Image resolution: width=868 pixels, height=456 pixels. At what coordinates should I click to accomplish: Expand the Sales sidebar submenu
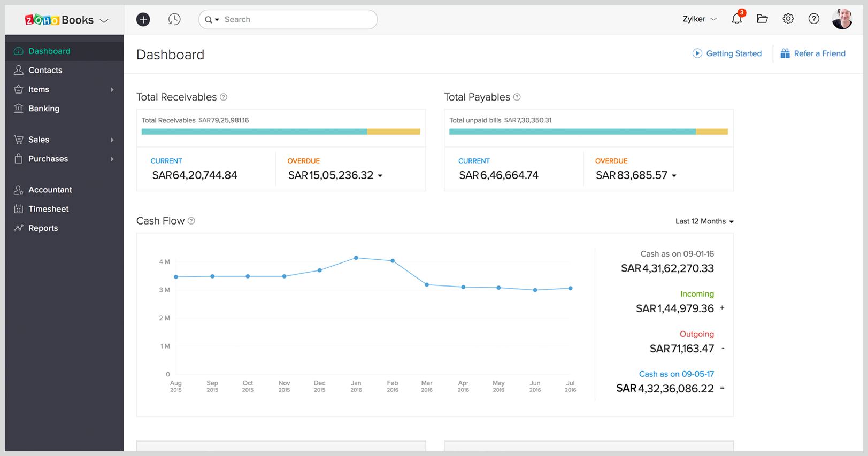point(112,140)
